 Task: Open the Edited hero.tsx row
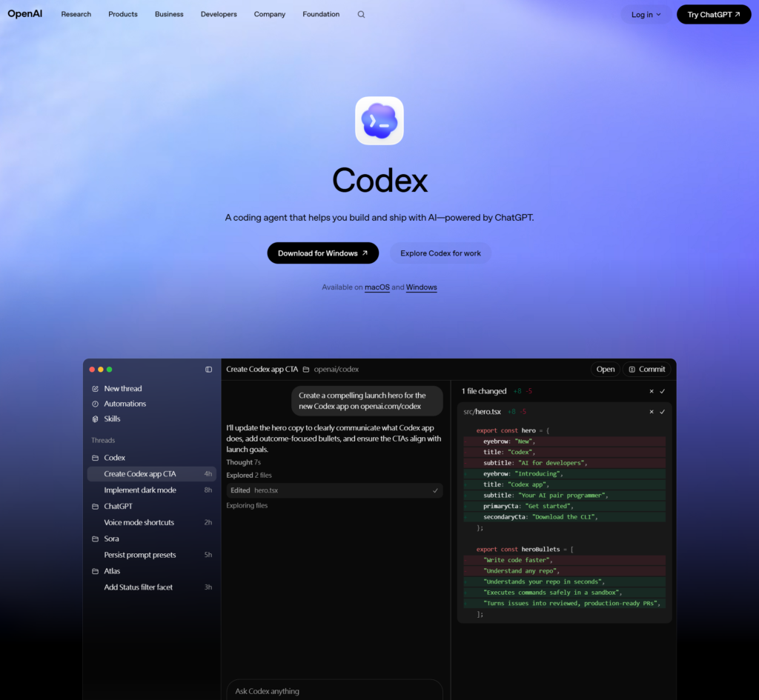(x=334, y=490)
